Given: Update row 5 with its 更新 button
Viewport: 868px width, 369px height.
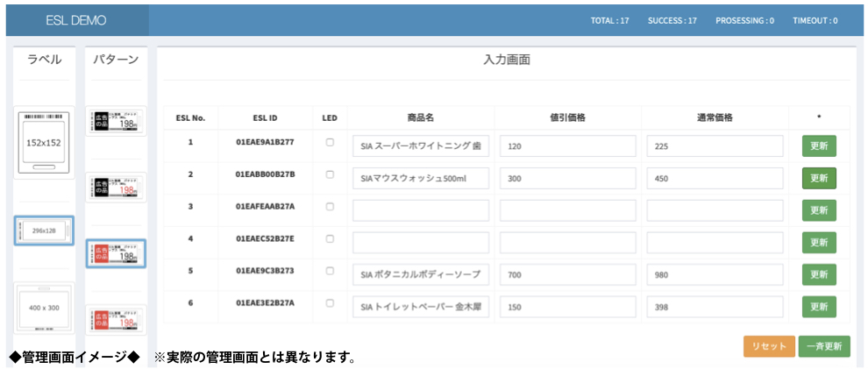Looking at the screenshot, I should 818,274.
